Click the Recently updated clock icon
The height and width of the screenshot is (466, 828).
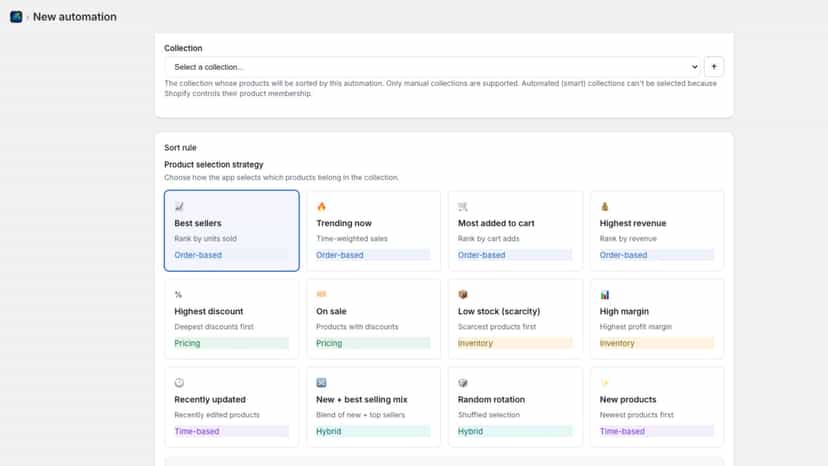coord(180,383)
